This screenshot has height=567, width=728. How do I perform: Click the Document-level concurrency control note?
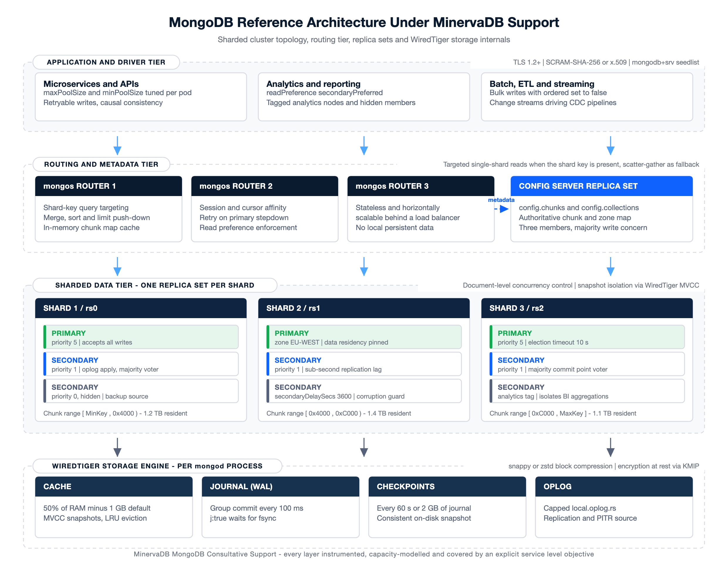pos(581,285)
